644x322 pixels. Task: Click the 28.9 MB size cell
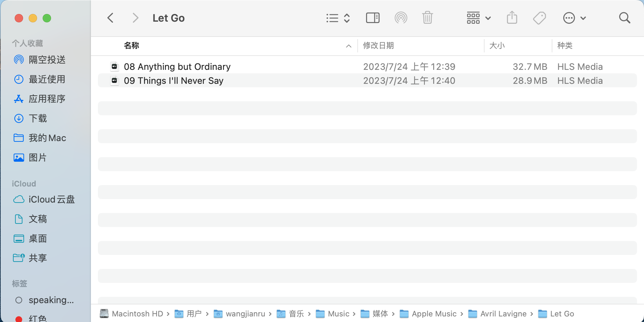[x=530, y=81]
